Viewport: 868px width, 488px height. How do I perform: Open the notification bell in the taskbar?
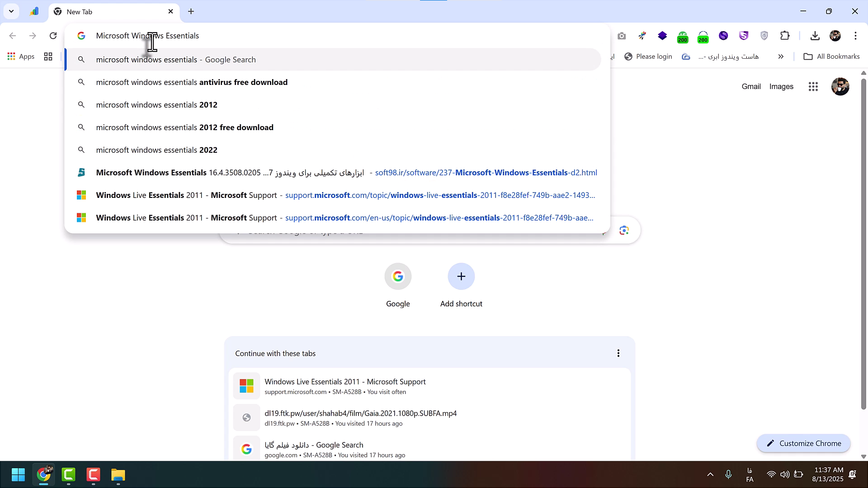tap(853, 474)
